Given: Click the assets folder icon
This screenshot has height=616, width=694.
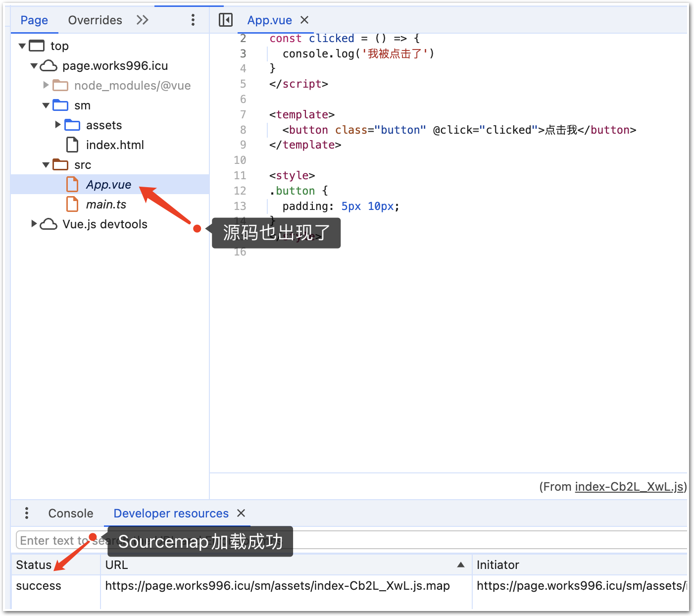Looking at the screenshot, I should click(x=72, y=125).
